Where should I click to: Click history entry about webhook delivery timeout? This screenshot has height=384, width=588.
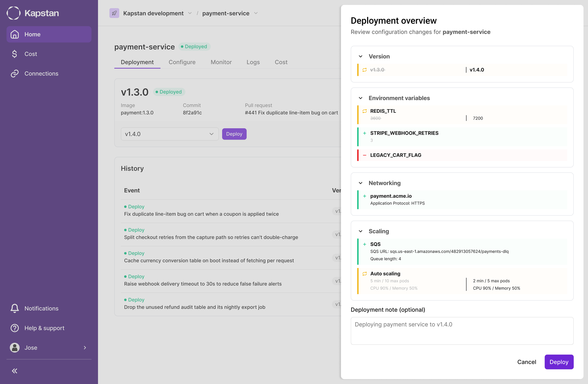pos(203,284)
